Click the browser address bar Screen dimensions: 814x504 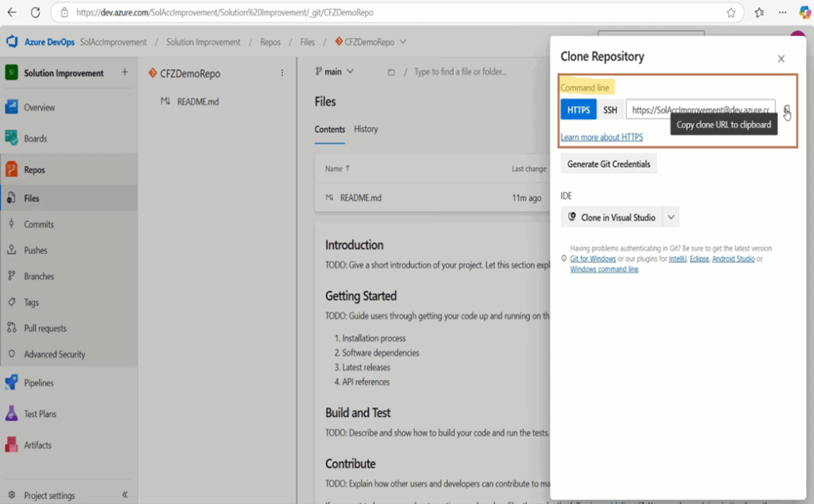coord(397,13)
